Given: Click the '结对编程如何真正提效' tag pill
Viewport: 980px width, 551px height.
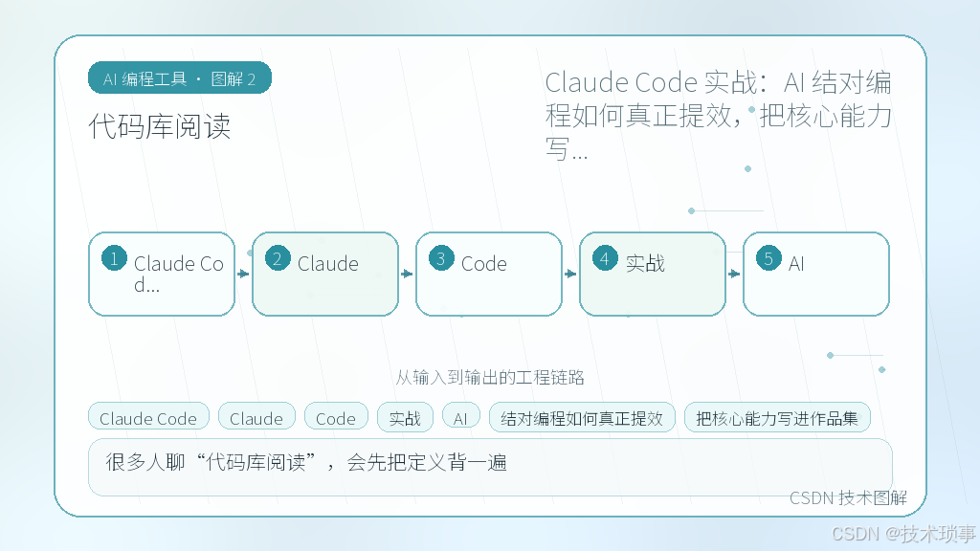Looking at the screenshot, I should [582, 417].
